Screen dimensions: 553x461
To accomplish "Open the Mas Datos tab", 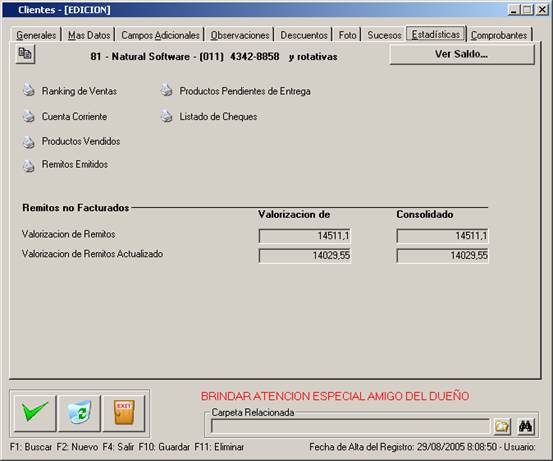I will (89, 35).
